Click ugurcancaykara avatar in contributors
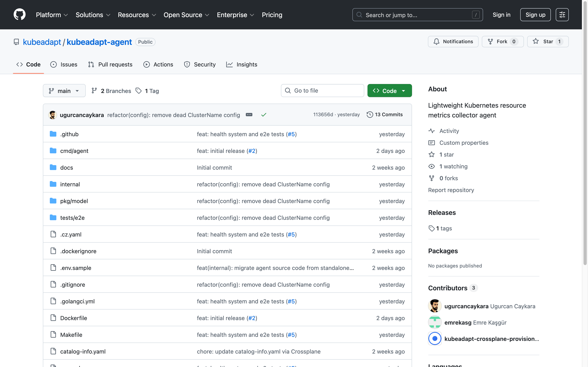Viewport: 588px width, 367px height. tap(435, 306)
